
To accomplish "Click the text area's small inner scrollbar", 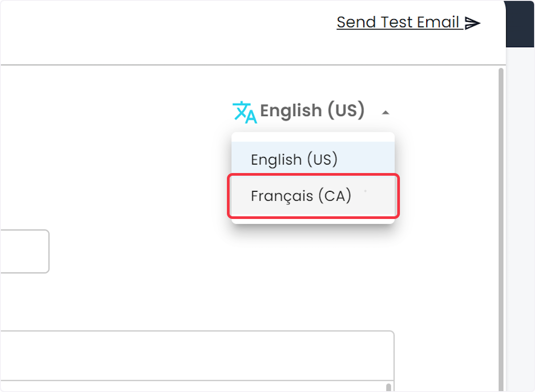I will click(x=388, y=387).
